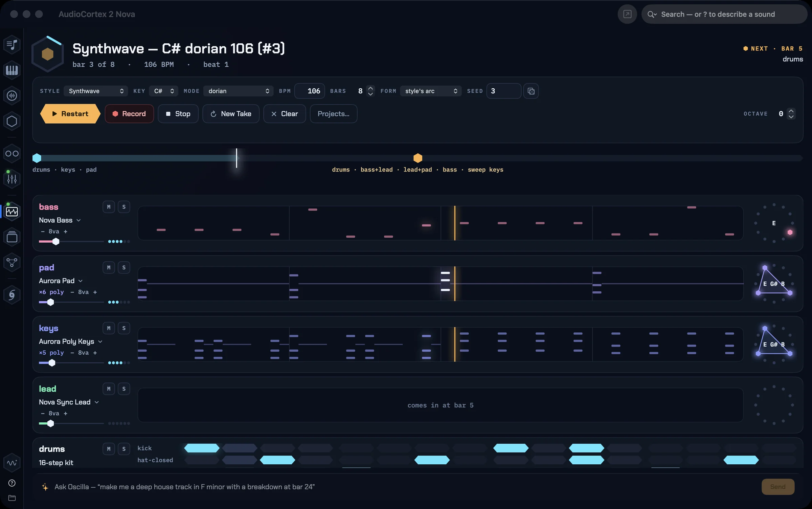
Task: Click the Seed input field
Action: pyautogui.click(x=504, y=91)
